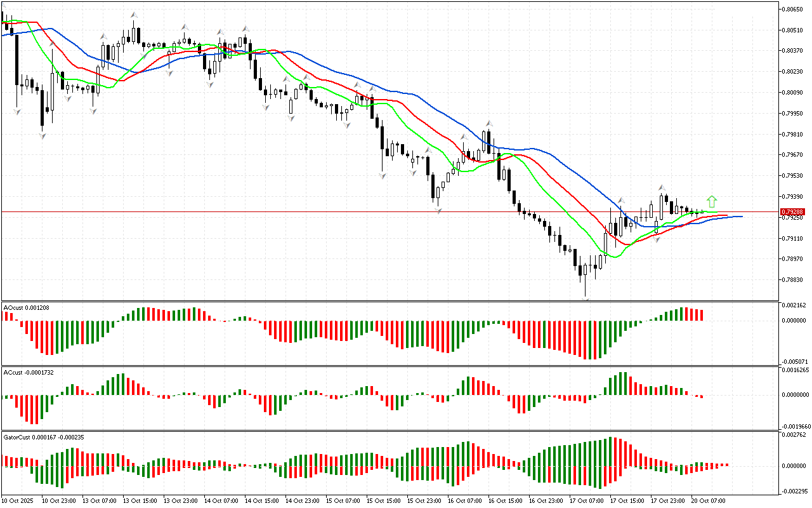Select the down fractal arrow under the 10 Oct 23:00 low

[43, 136]
